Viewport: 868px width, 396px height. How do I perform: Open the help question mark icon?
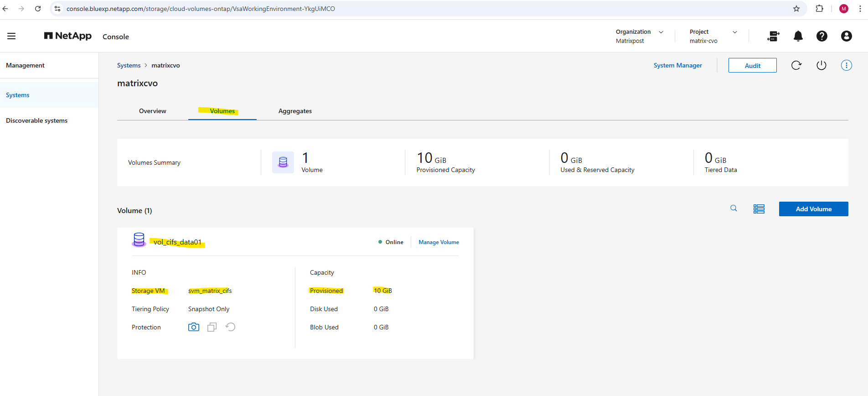tap(821, 36)
